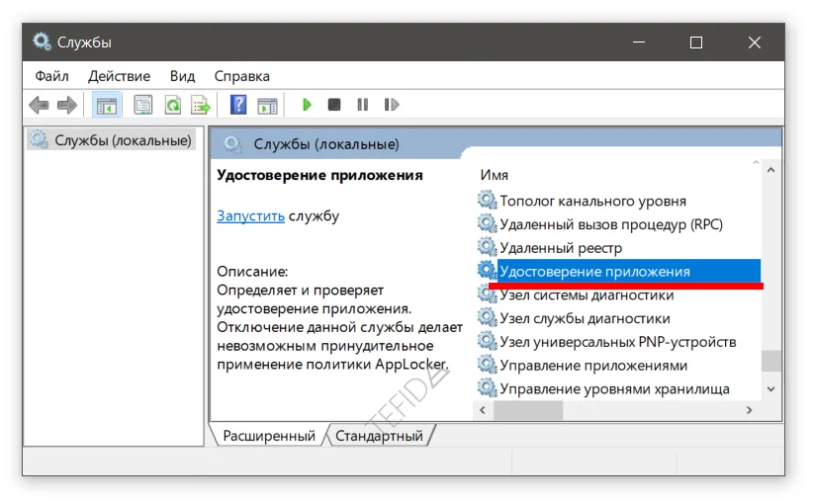Viewport: 813px width, 504px height.
Task: Pause the service with the pause icon
Action: point(362,105)
